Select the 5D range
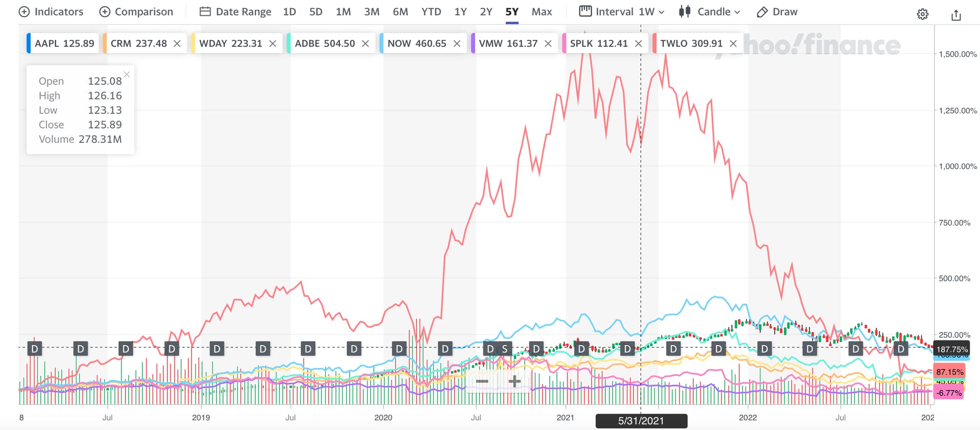 click(316, 12)
